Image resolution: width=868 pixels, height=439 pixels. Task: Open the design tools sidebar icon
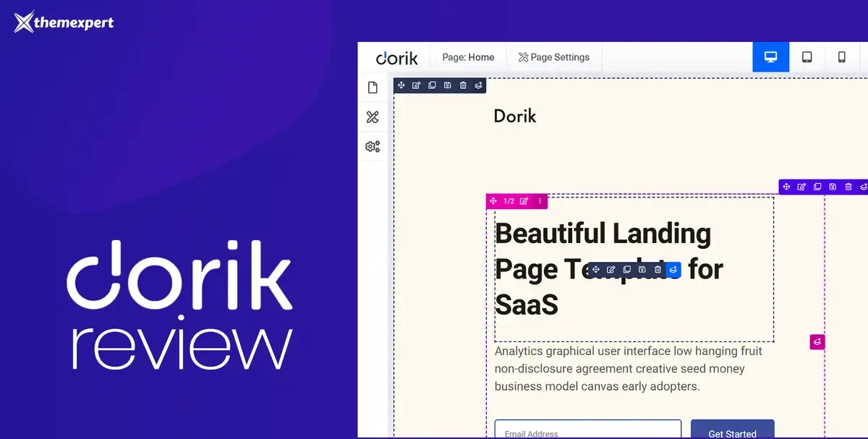373,117
